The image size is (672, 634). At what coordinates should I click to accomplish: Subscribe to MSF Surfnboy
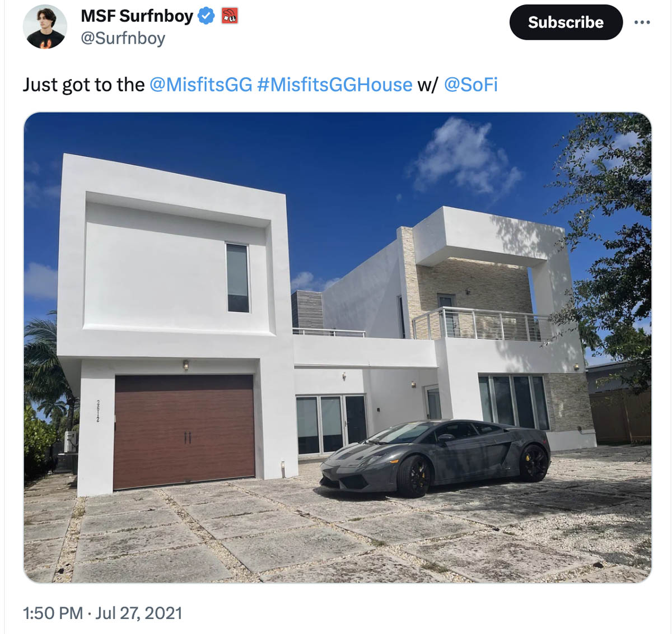(566, 22)
